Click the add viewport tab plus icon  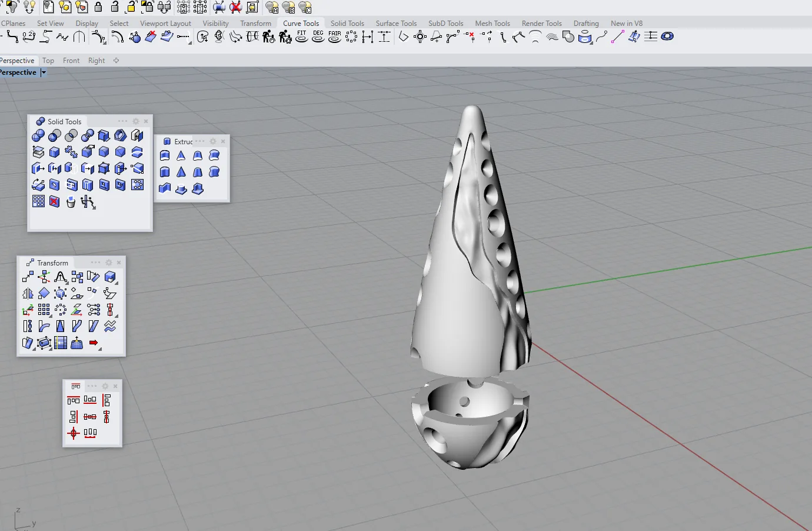click(x=116, y=61)
